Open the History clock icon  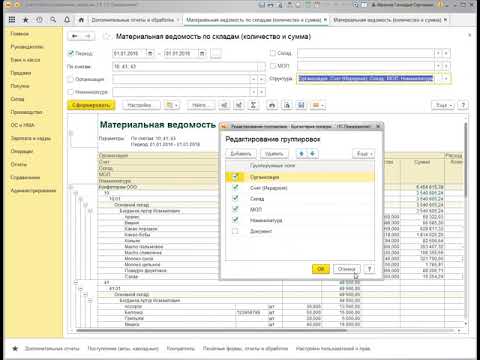(x=39, y=20)
